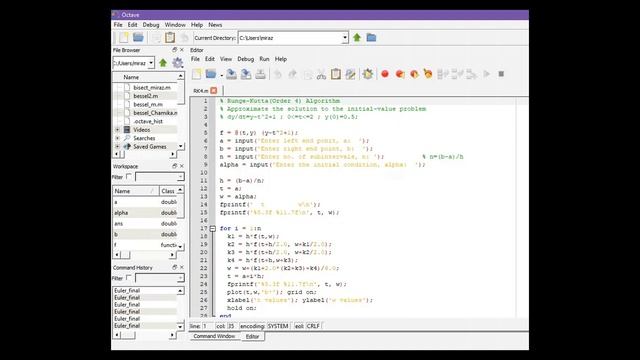Redo edit in Editor toolbar
The image size is (640, 360).
point(292,74)
